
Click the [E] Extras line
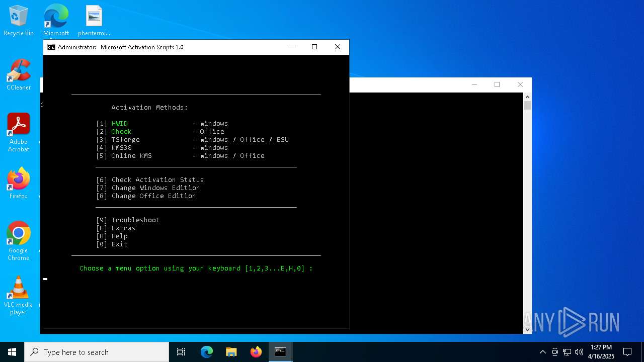click(116, 228)
